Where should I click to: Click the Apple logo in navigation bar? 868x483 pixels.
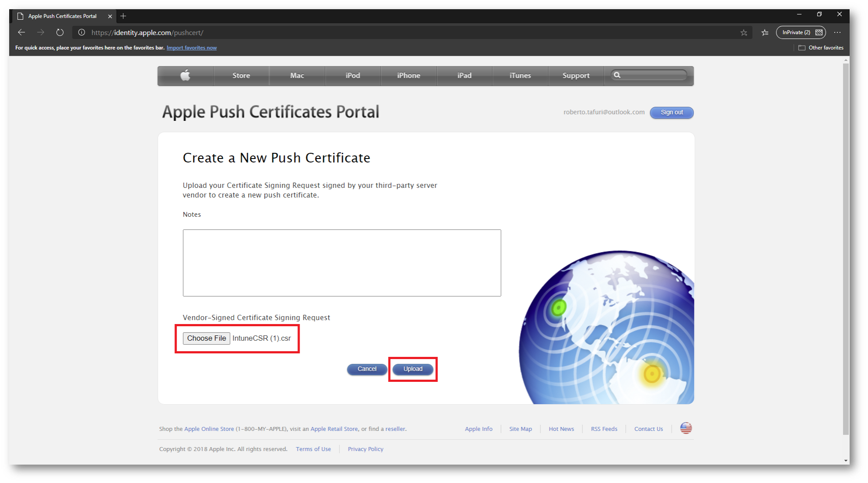point(185,75)
